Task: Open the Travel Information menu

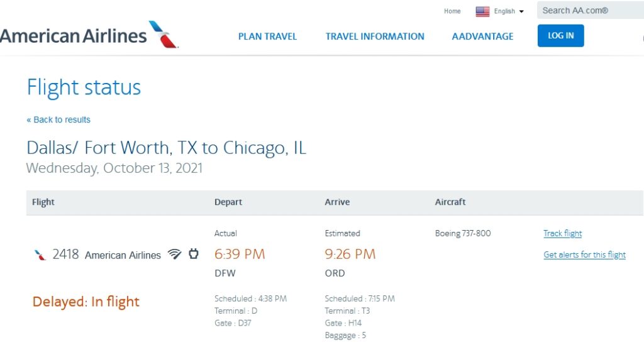Action: [x=375, y=36]
